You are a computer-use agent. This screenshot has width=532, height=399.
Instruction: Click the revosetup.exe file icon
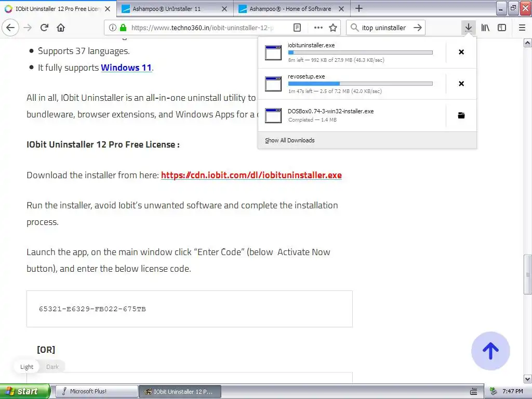pos(273,84)
